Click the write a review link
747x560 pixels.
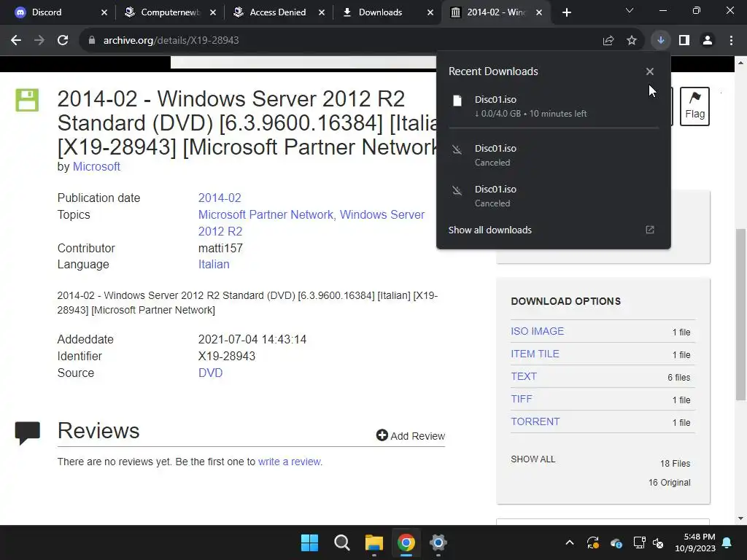(290, 462)
